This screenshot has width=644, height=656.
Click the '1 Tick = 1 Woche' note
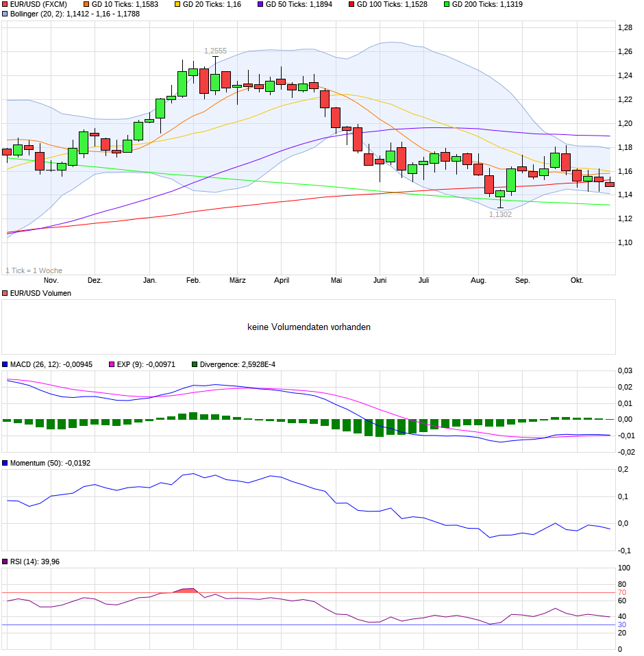(34, 271)
